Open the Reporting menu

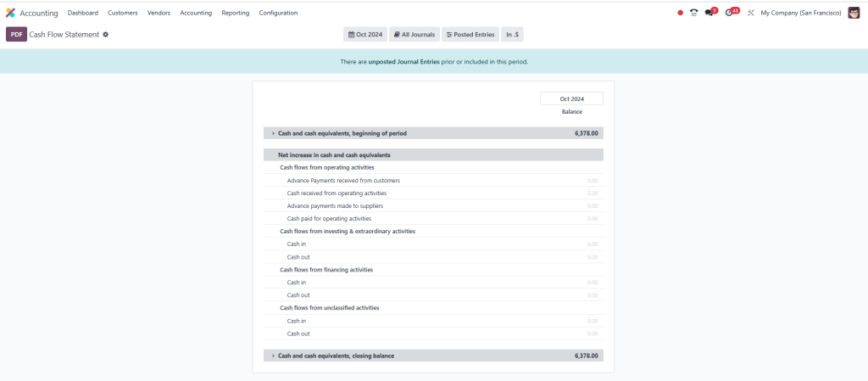point(236,13)
